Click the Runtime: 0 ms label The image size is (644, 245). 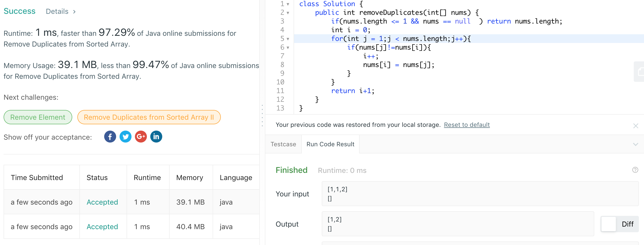coord(342,171)
